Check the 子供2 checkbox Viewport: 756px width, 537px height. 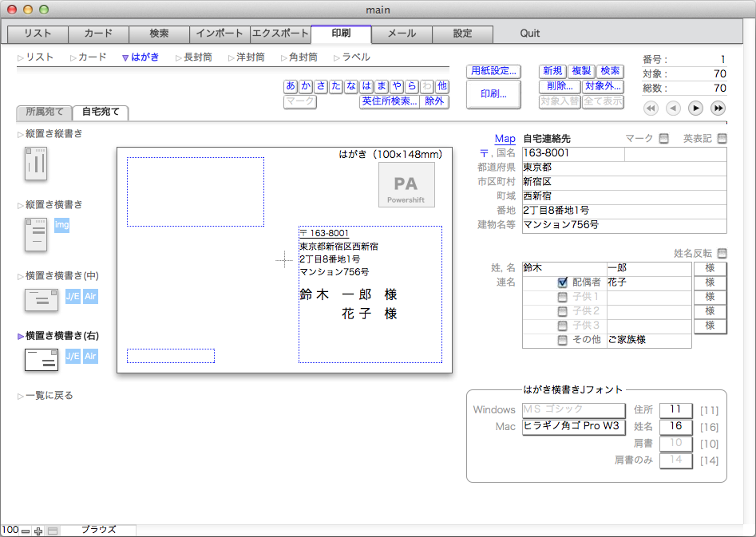point(562,311)
